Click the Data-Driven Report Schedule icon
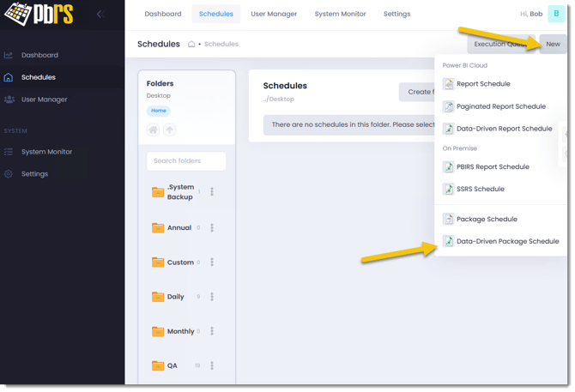The width and height of the screenshot is (575, 392). (x=448, y=129)
